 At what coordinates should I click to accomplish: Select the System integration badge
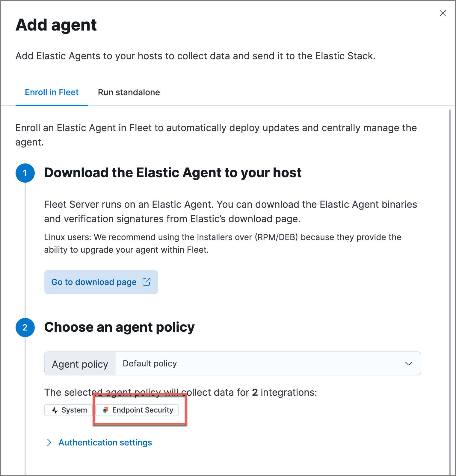point(68,410)
